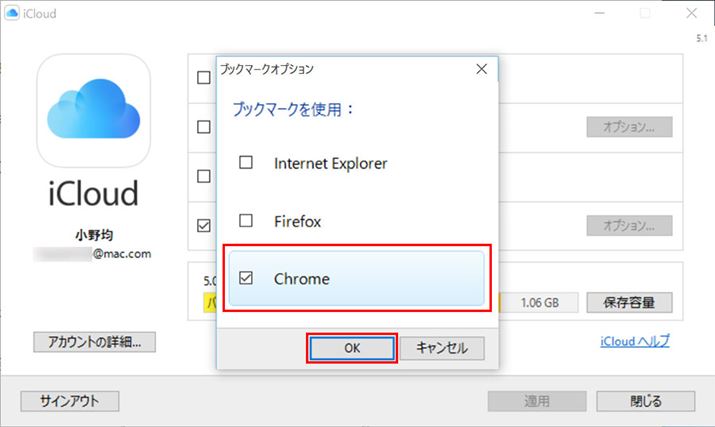Uncheck the Chrome bookmark checkbox
715x427 pixels.
[246, 279]
